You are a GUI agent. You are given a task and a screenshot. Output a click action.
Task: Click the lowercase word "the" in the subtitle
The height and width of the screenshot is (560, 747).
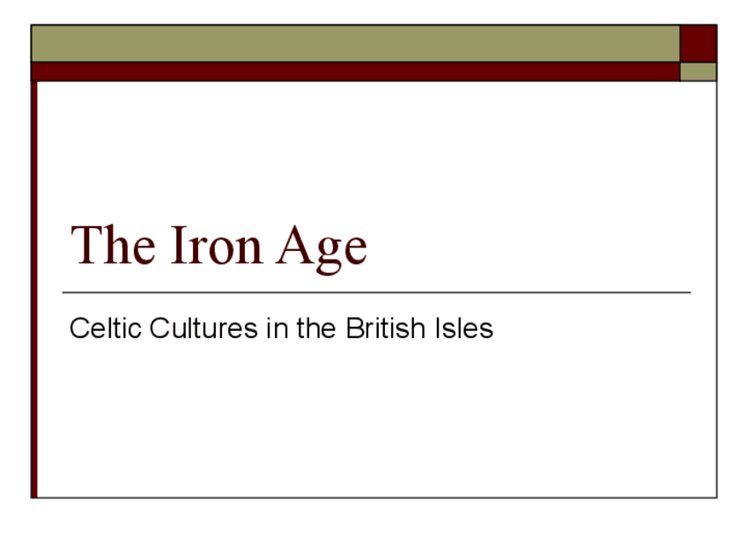(x=316, y=328)
